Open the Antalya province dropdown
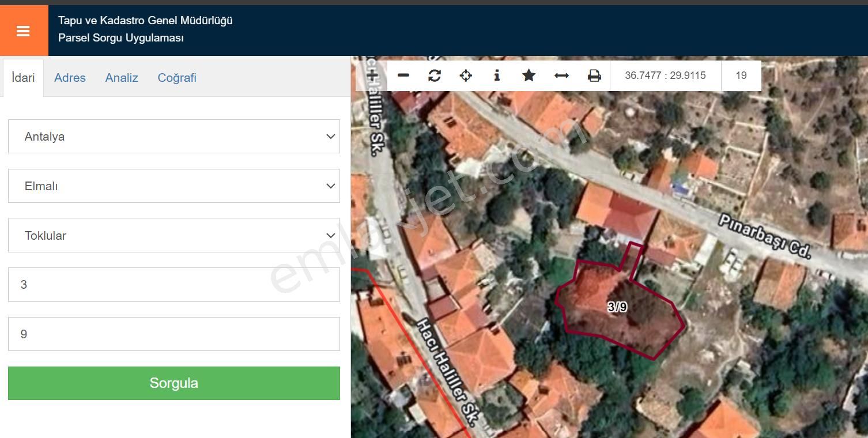Viewport: 868px width, 438px height. pyautogui.click(x=174, y=137)
